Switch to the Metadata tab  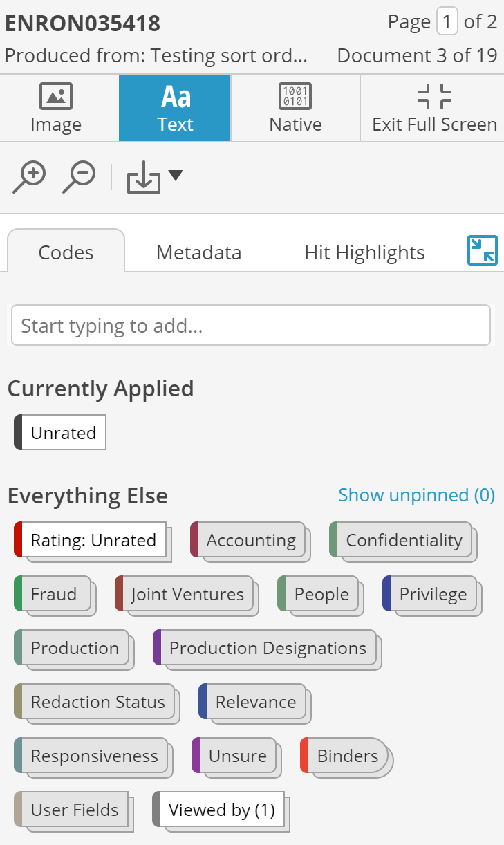[x=199, y=252]
